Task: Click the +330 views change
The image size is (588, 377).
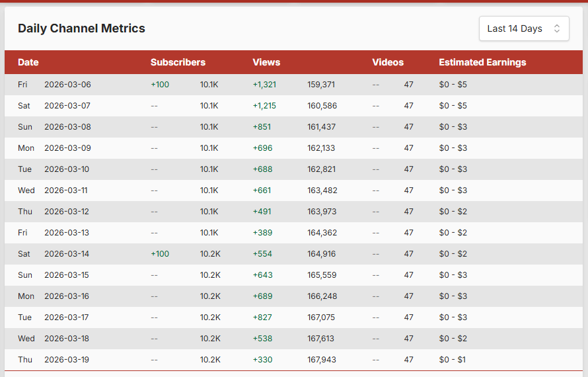Action: pos(262,360)
